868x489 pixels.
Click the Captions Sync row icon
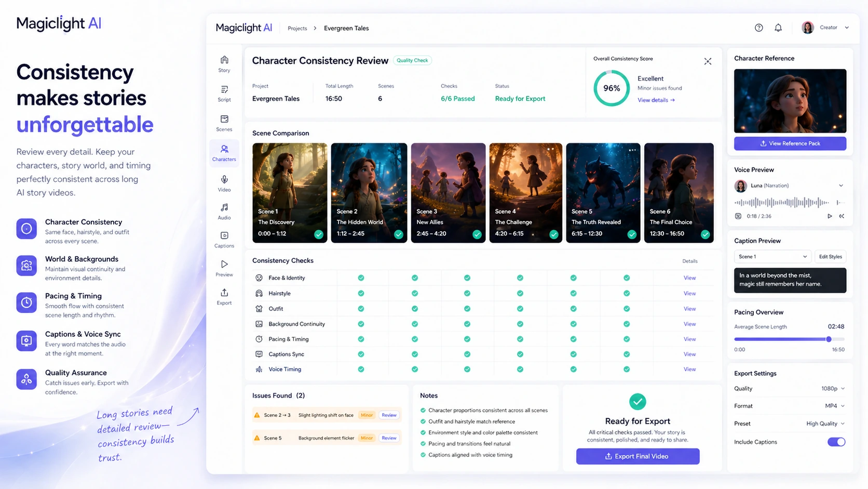click(x=259, y=354)
